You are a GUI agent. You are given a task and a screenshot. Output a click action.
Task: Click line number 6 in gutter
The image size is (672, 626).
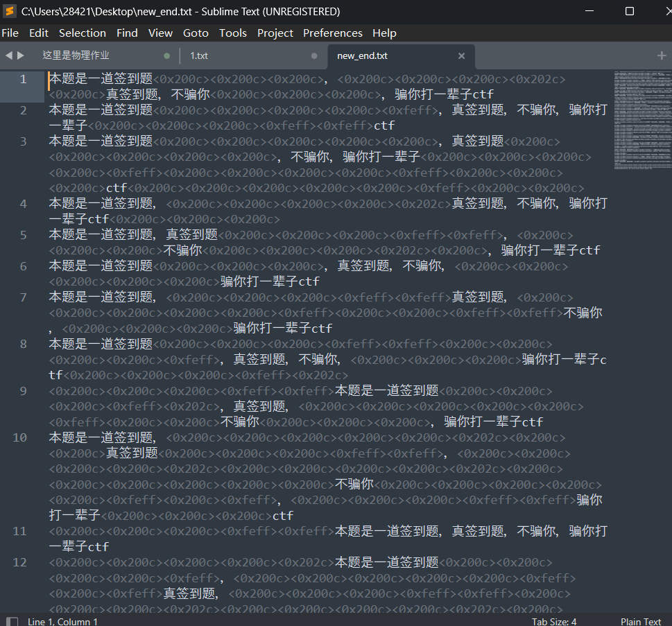(x=23, y=266)
